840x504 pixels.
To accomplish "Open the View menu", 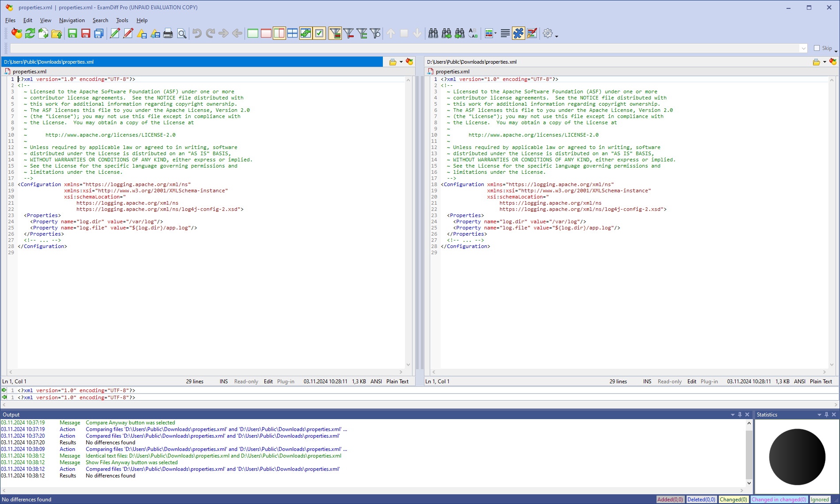I will pos(46,20).
